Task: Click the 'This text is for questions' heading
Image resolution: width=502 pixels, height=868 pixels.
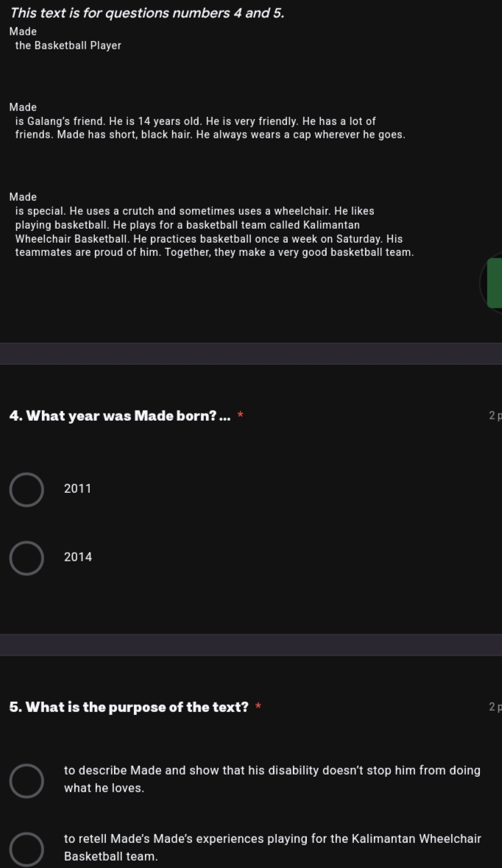Action: 146,13
